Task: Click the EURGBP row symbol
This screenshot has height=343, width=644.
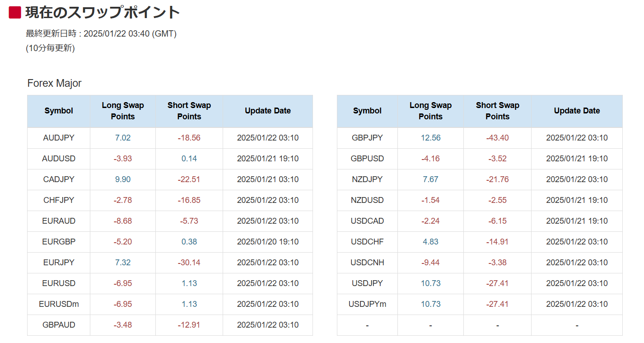Action: 59,242
